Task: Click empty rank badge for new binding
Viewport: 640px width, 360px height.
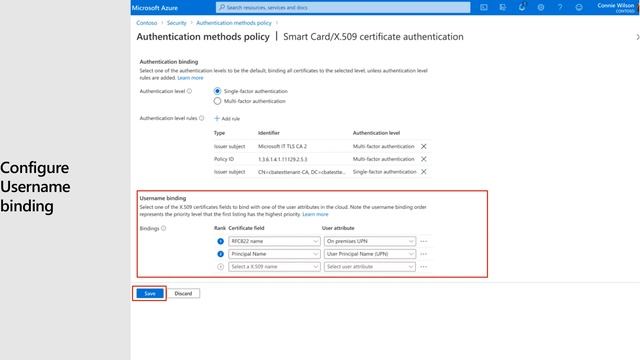Action: [x=220, y=267]
